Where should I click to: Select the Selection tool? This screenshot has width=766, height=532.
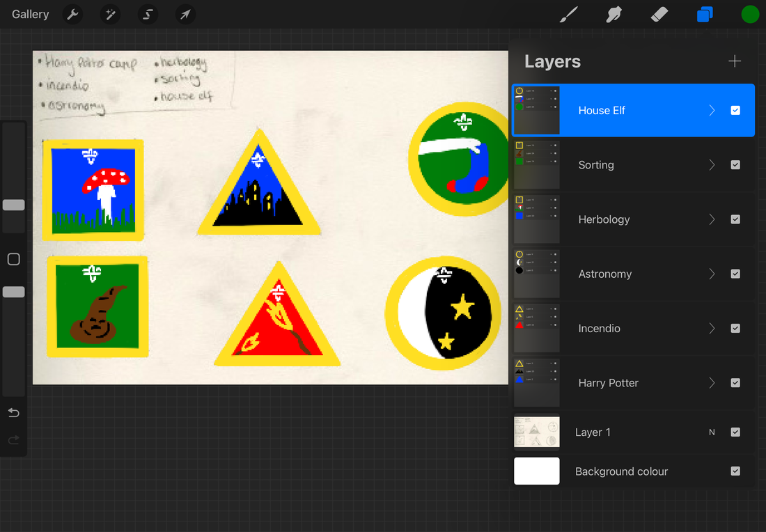[148, 15]
